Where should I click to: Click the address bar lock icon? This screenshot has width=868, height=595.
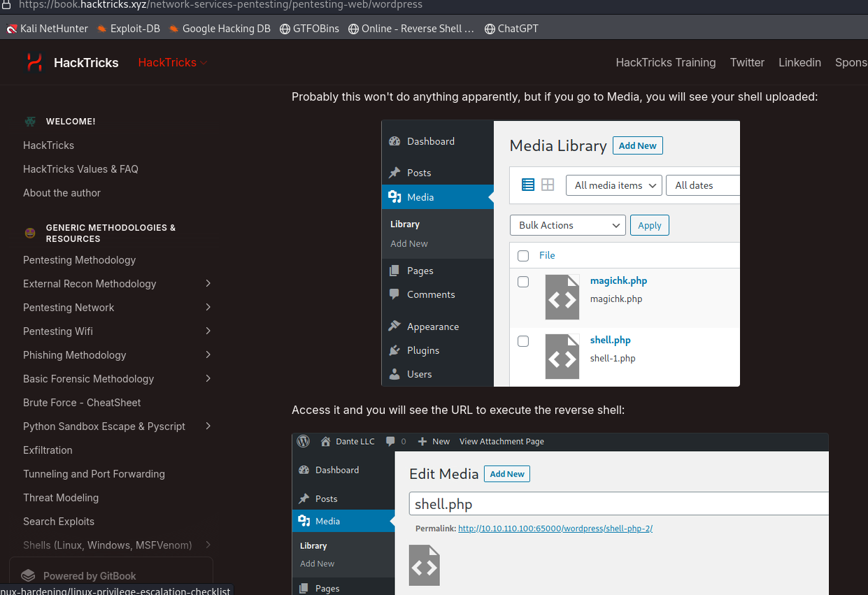6,4
